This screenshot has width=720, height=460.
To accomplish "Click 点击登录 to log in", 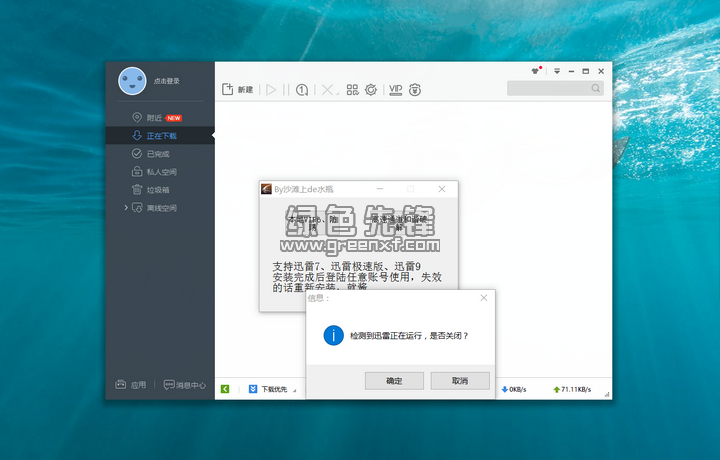I will click(167, 81).
